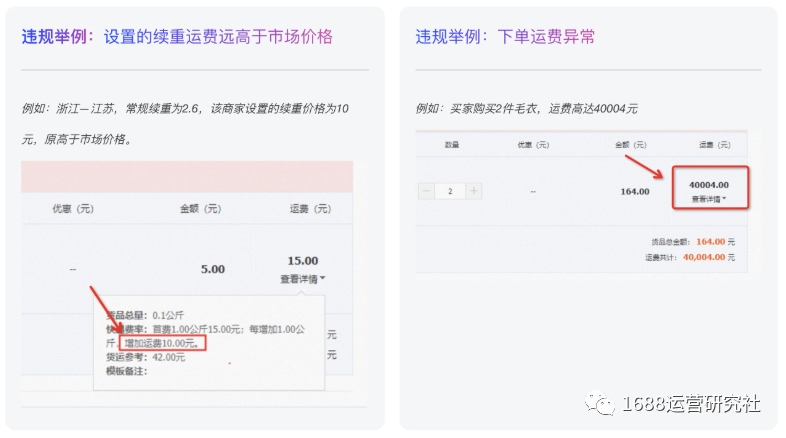The image size is (786, 438).
Task: Click the left table's 金额 (元) header
Action: tap(201, 208)
